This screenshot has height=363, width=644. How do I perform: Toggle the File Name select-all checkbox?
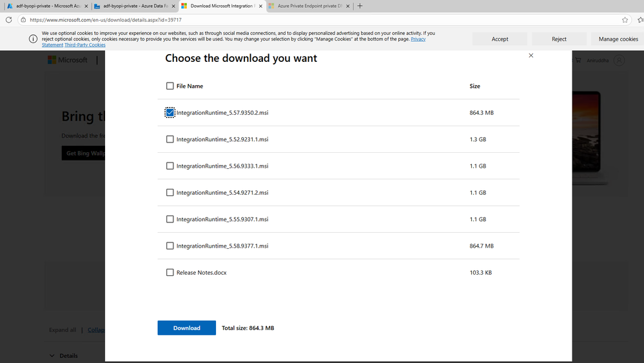click(170, 86)
